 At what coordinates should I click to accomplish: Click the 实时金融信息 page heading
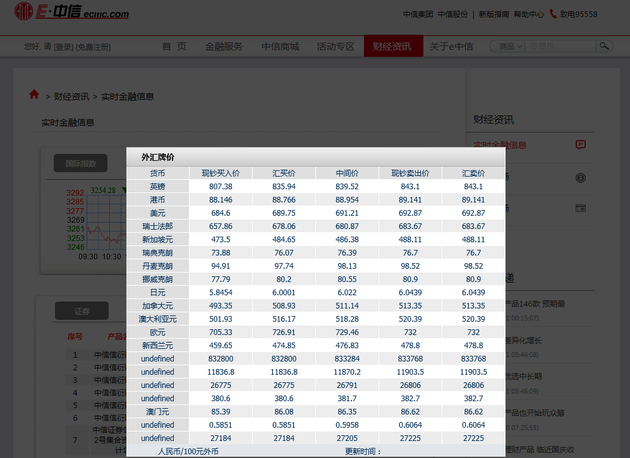click(x=68, y=123)
